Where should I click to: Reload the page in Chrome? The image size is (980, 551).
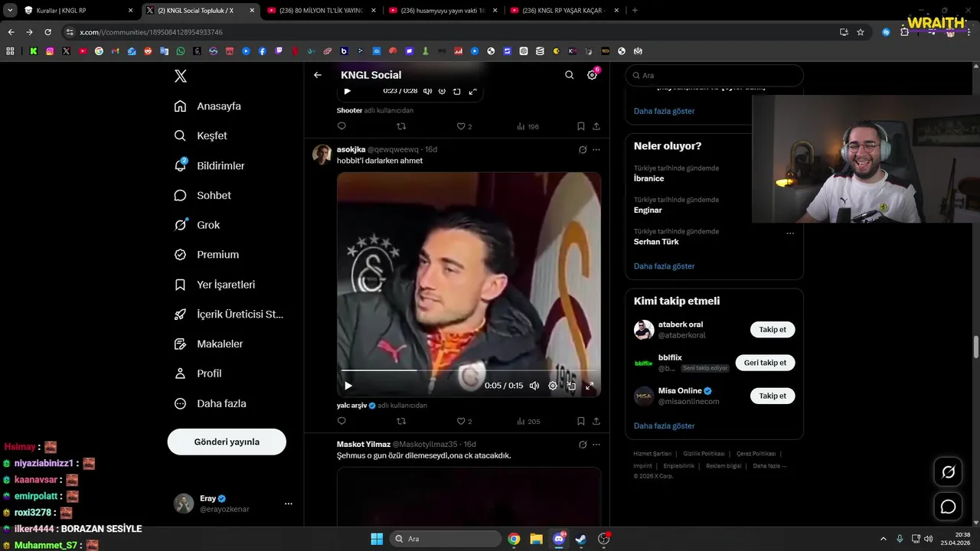pos(47,32)
